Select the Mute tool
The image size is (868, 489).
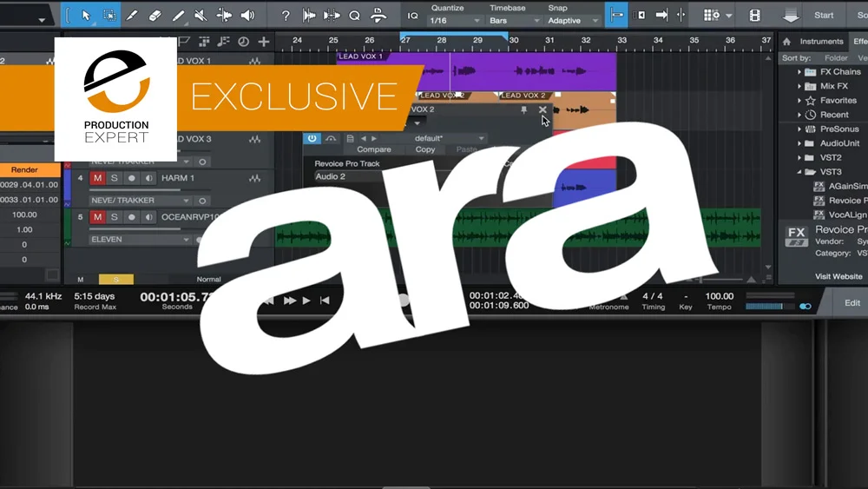click(x=201, y=16)
